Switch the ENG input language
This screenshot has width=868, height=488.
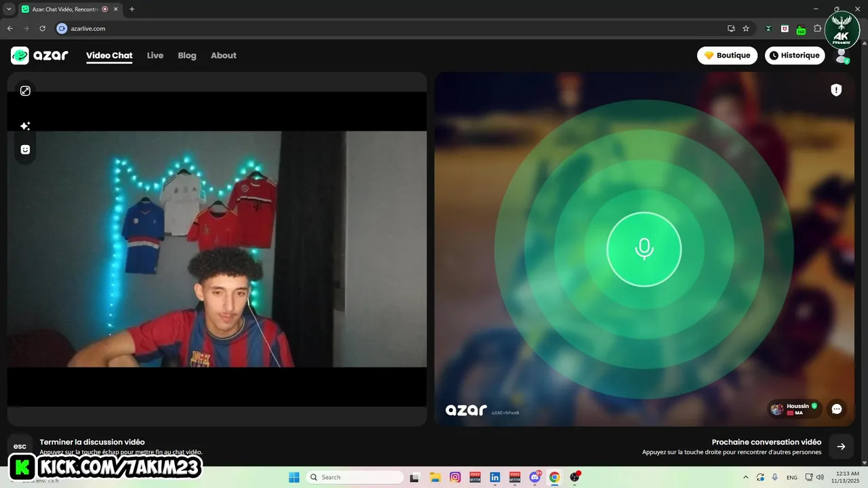[x=792, y=477]
